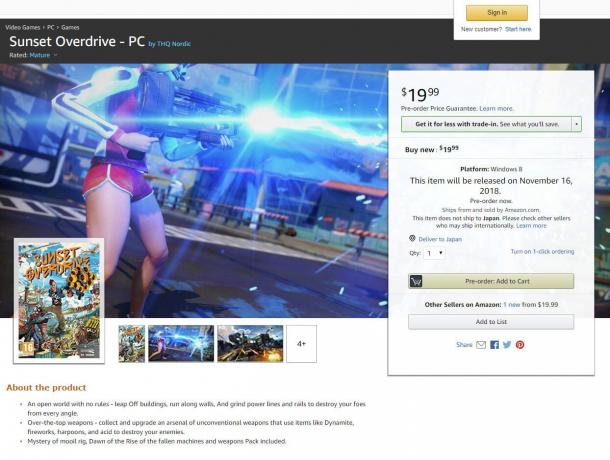This screenshot has height=460, width=610.
Task: Click Pre-order: Add to Cart button
Action: tap(491, 281)
